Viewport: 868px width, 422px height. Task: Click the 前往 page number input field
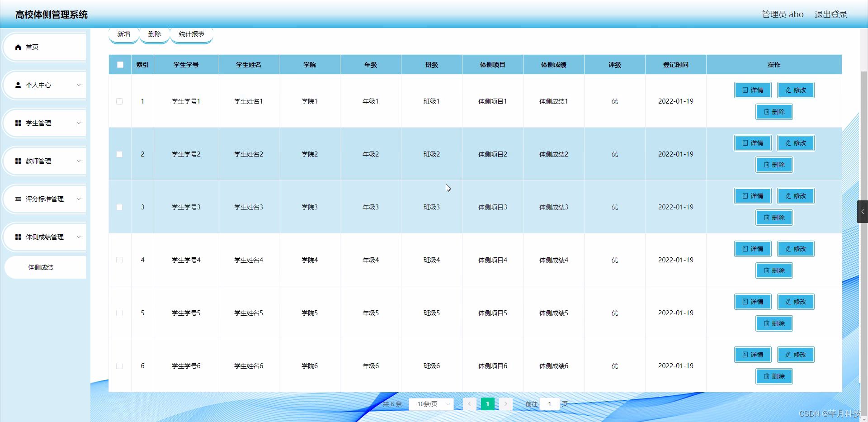point(550,404)
